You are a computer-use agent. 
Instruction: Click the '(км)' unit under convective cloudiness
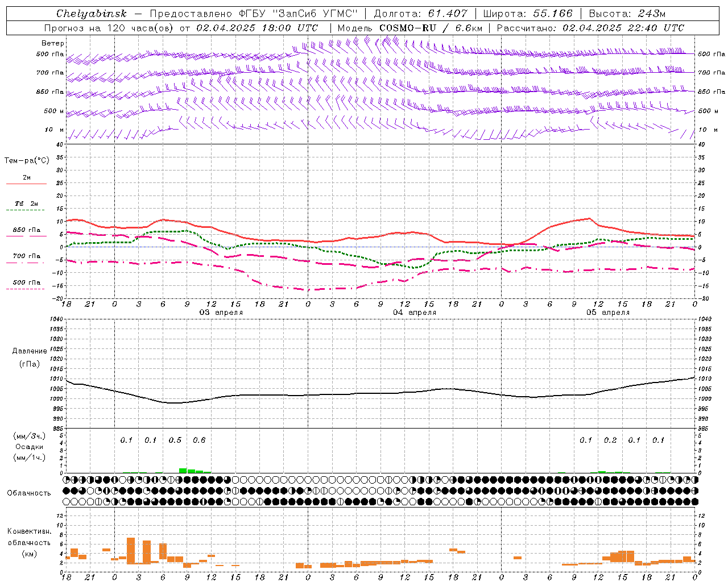tap(29, 554)
